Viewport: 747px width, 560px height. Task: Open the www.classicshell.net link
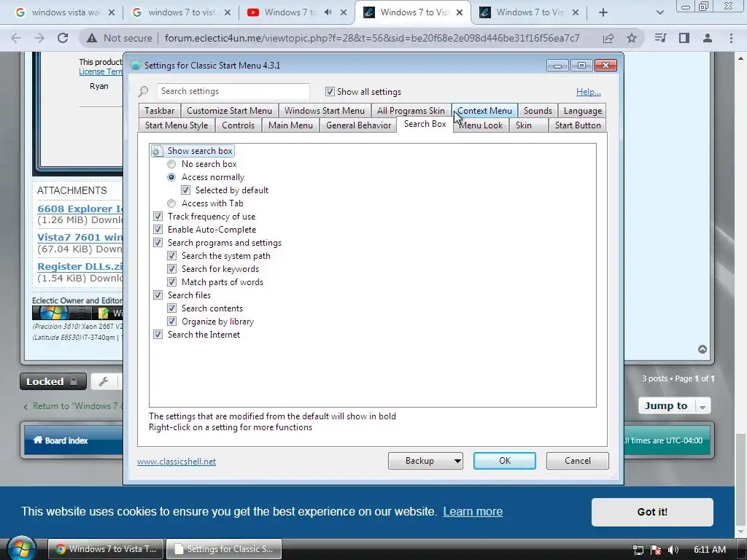pos(177,462)
